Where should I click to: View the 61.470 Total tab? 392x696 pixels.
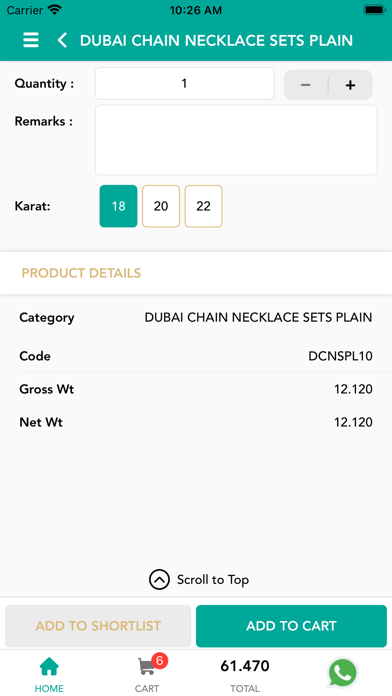coord(245,675)
